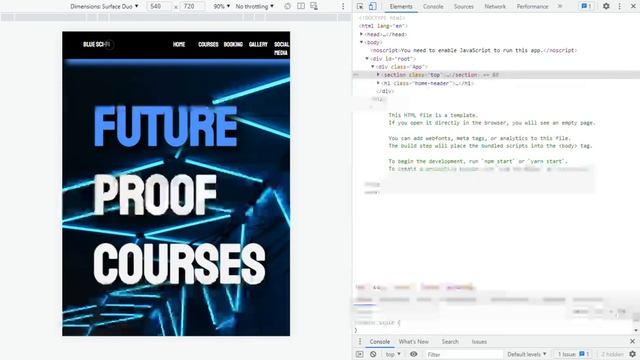Click the 1 Issue link in console toolbar
The width and height of the screenshot is (640, 360).
pos(574,354)
